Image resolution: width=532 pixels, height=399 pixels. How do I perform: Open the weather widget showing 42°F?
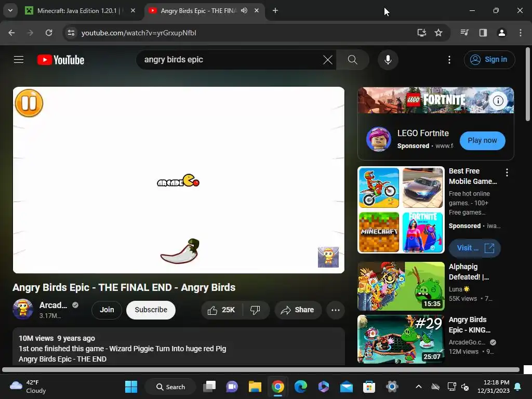(28, 387)
